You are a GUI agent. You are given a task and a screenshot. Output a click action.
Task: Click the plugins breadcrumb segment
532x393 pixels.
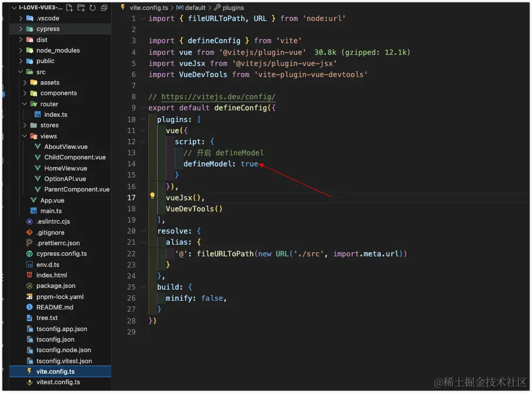(x=233, y=8)
